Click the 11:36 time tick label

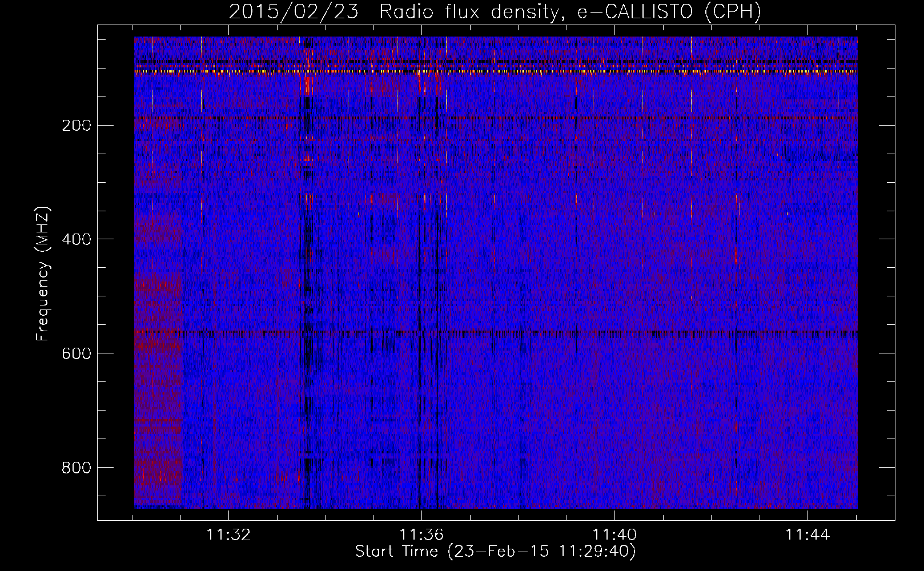tap(421, 535)
